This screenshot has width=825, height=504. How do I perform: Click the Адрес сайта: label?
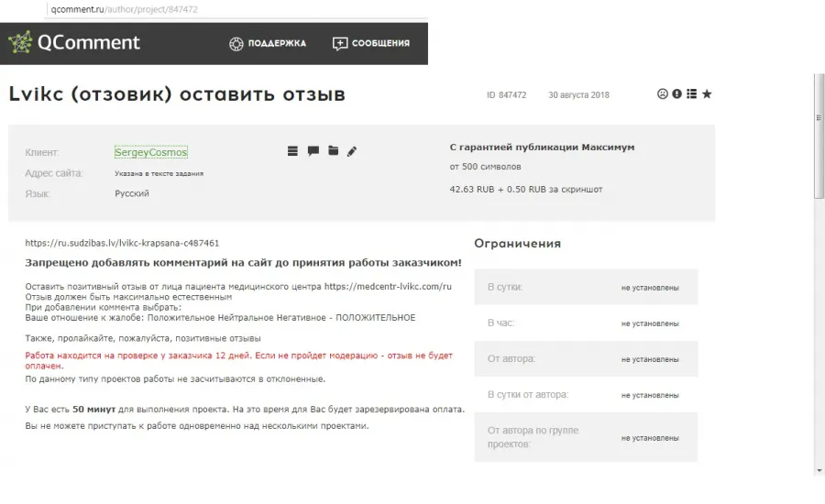pos(54,173)
